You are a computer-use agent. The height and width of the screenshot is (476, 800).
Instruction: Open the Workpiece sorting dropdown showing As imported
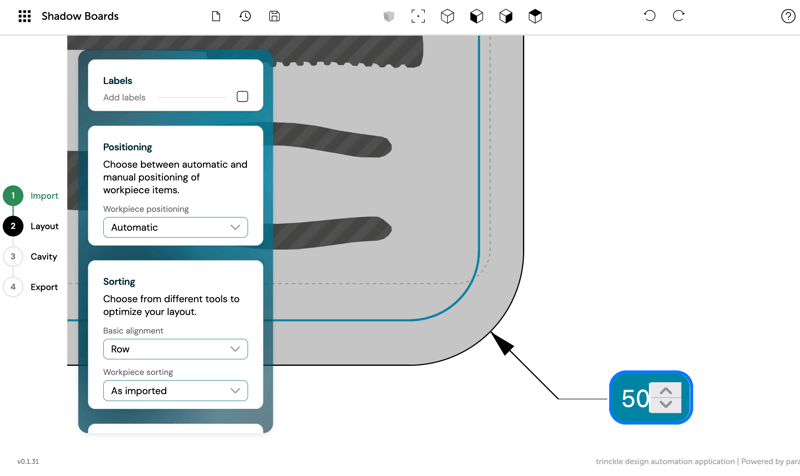click(176, 391)
